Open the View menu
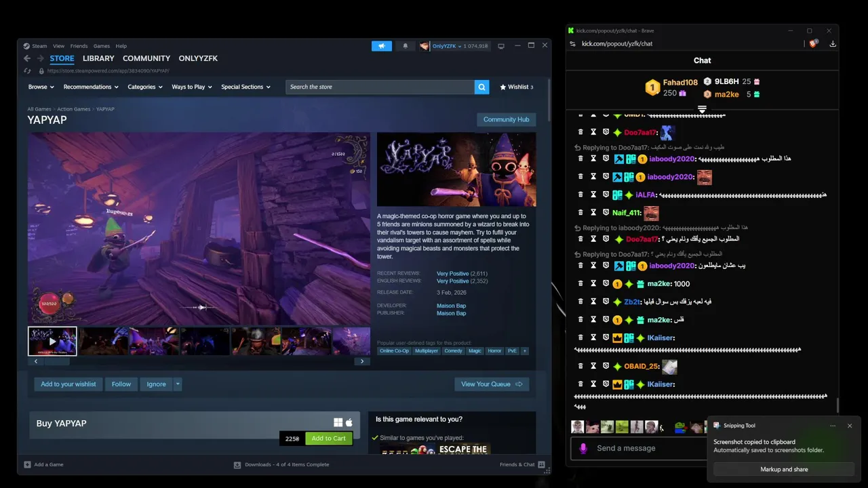This screenshot has height=488, width=868. click(x=59, y=46)
